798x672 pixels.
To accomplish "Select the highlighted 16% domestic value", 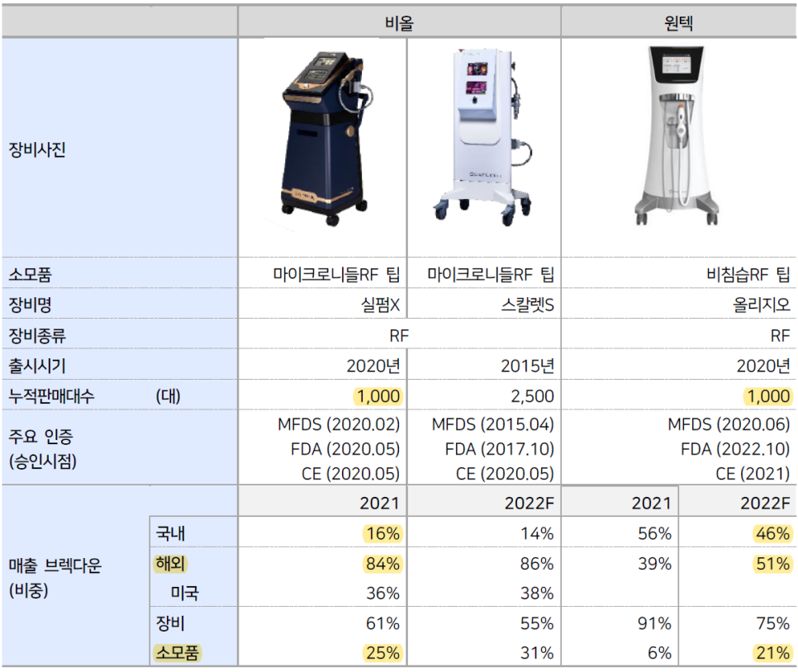I will pos(382,533).
